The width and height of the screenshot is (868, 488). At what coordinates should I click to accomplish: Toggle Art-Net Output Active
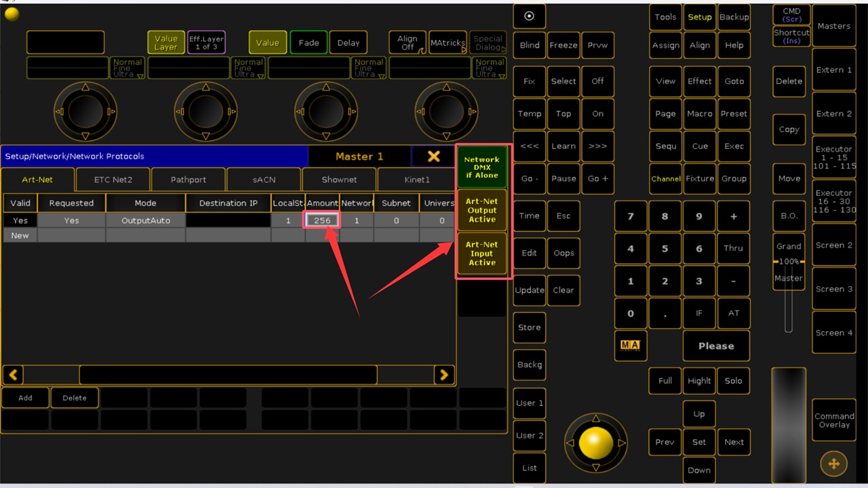[x=482, y=210]
